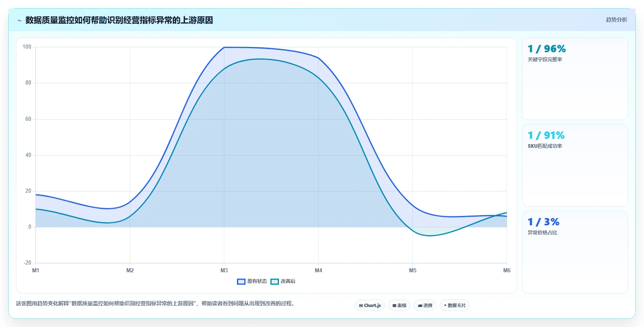644x327 pixels.
Task: Click the 改善后 legend label
Action: tap(288, 281)
